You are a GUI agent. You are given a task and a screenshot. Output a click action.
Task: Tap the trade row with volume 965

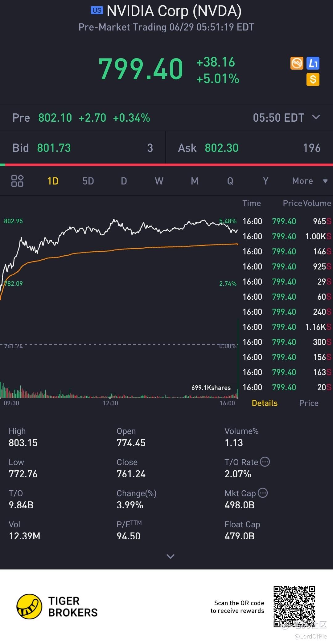click(x=287, y=221)
